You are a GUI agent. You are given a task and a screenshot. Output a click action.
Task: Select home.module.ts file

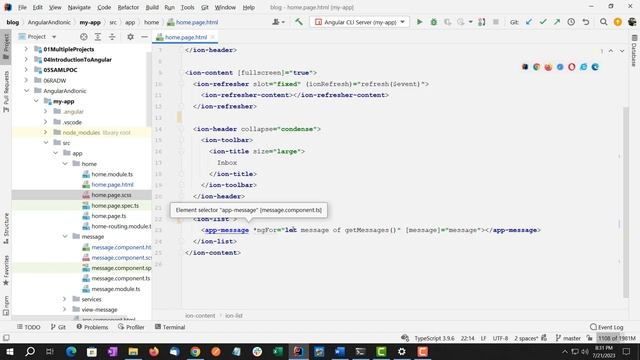(x=112, y=174)
